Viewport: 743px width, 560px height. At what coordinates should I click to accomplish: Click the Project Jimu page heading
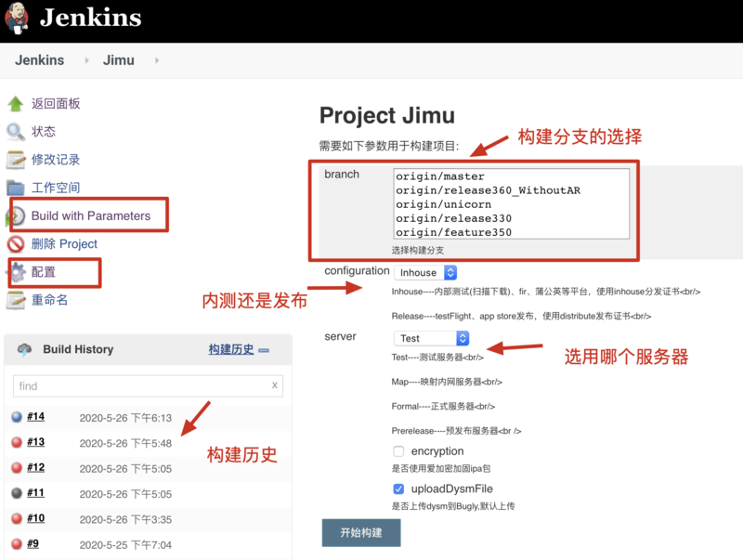(x=387, y=115)
